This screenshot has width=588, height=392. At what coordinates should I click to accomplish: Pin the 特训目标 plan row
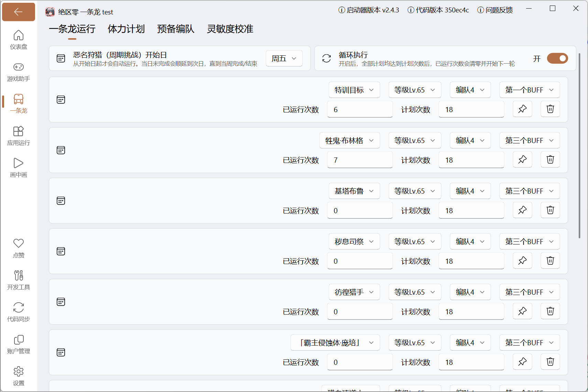click(522, 109)
